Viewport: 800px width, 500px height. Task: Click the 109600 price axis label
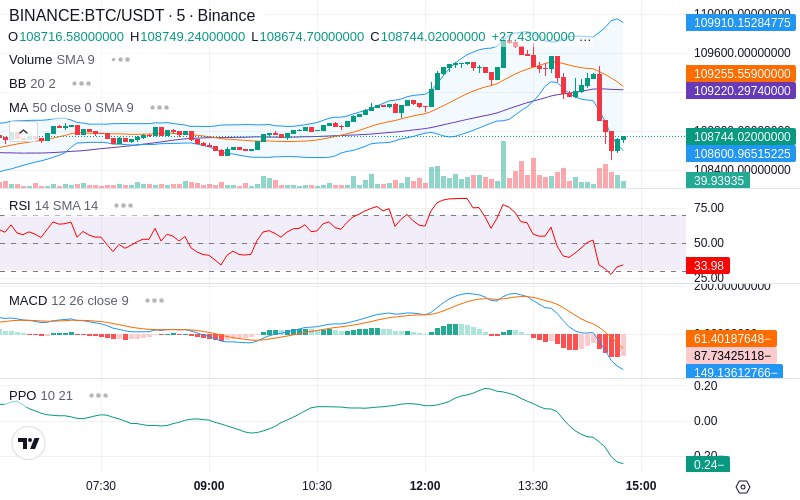click(742, 53)
